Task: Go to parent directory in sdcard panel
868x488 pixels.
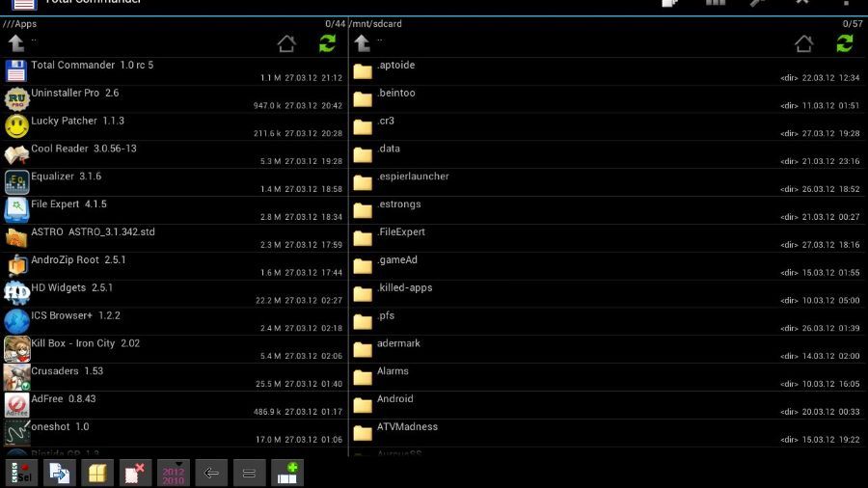Action: pyautogui.click(x=363, y=43)
